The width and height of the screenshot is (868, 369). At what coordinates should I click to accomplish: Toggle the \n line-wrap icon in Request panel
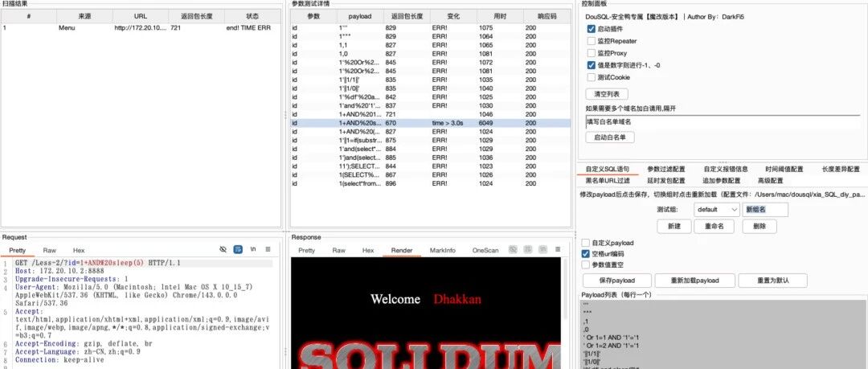pos(253,250)
